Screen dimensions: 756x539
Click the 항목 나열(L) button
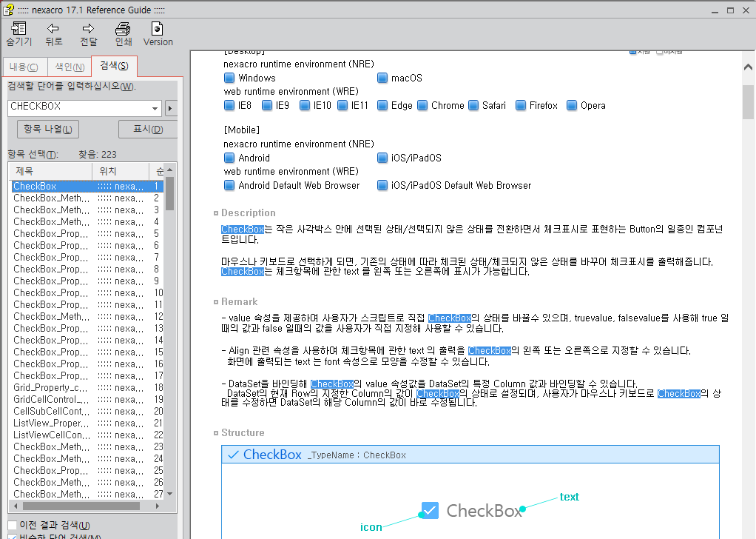click(x=48, y=129)
